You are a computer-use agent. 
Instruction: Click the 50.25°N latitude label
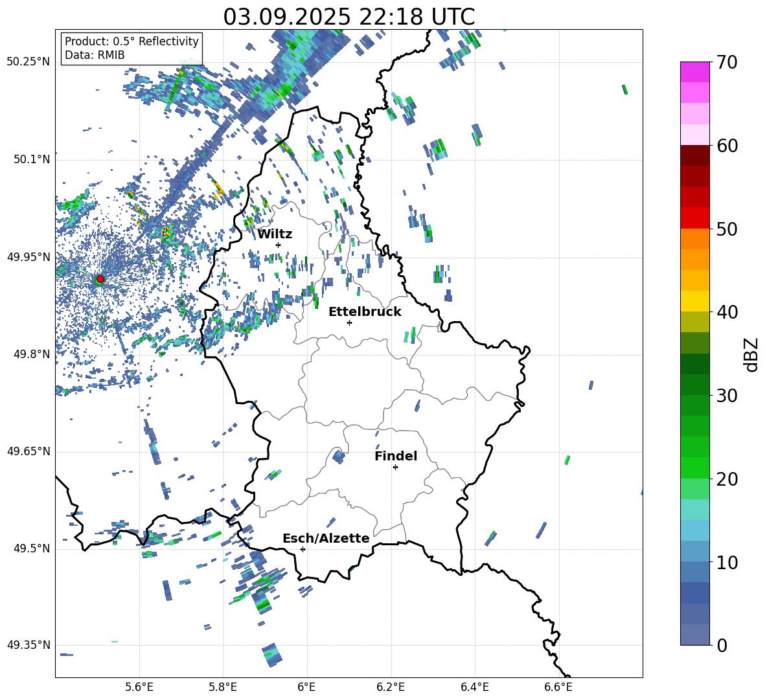pyautogui.click(x=29, y=62)
